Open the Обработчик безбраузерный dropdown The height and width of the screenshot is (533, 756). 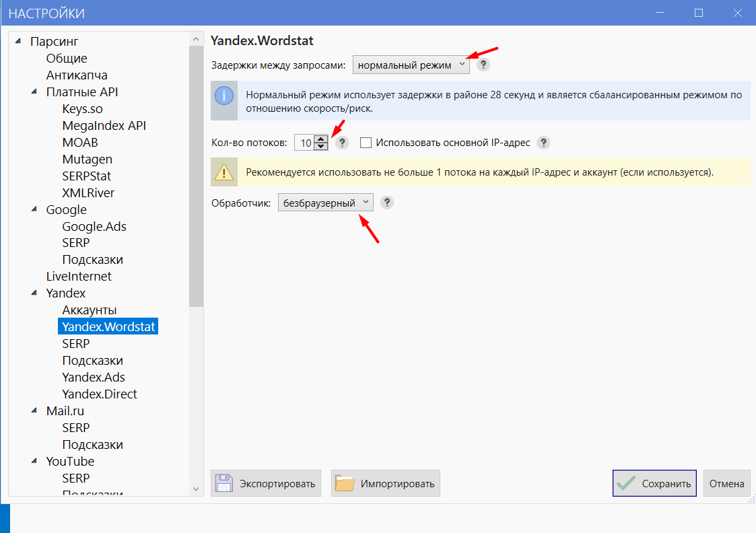325,203
